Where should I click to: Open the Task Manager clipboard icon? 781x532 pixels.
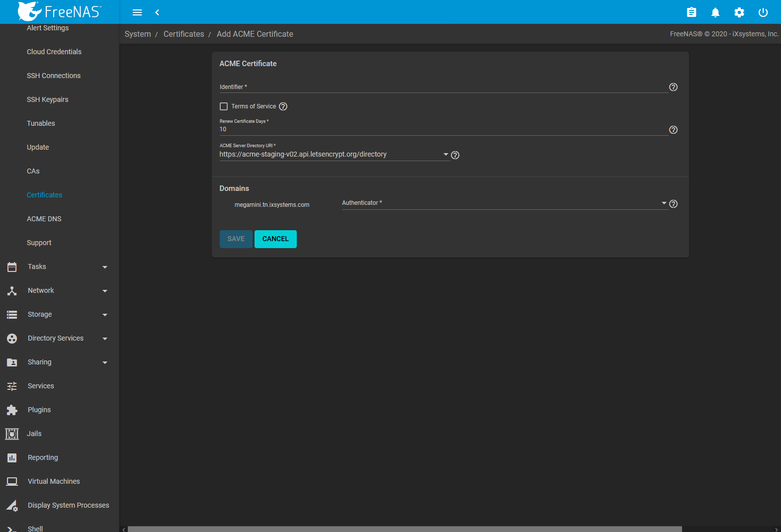point(692,12)
